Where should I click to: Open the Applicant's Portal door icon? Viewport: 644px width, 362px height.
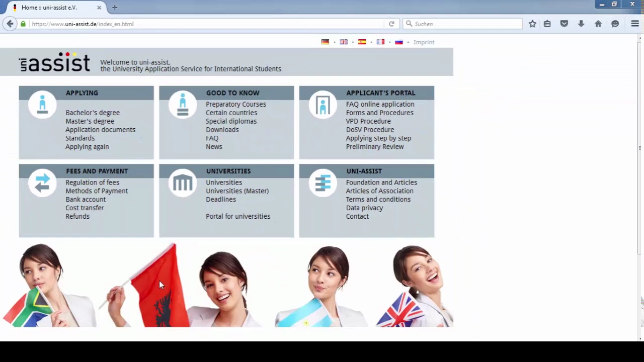323,105
